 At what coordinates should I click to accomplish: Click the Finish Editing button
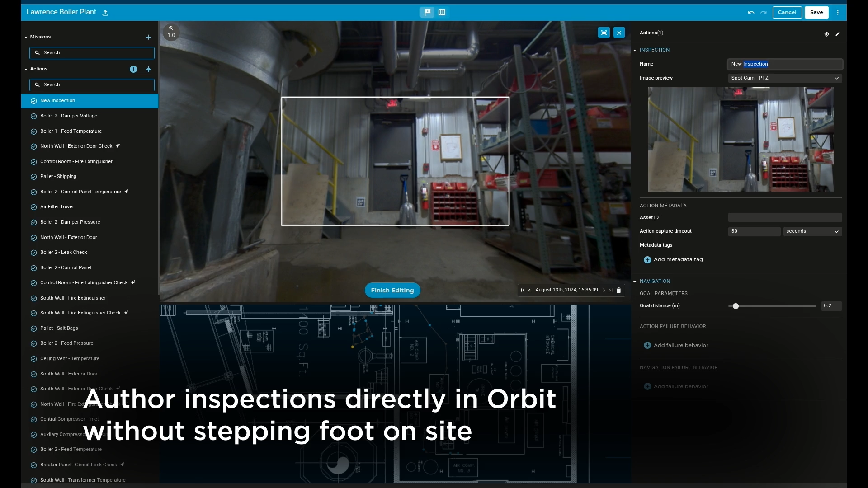(x=392, y=290)
